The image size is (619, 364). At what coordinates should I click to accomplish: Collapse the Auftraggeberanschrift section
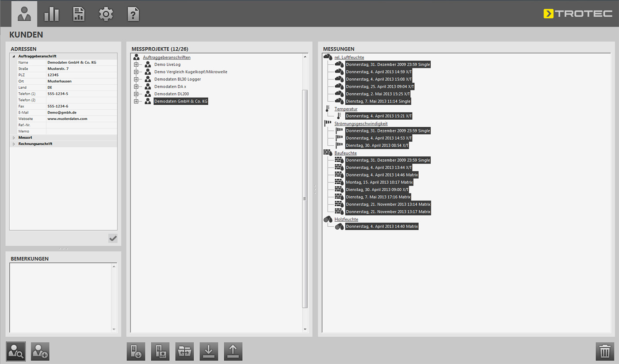coord(14,57)
